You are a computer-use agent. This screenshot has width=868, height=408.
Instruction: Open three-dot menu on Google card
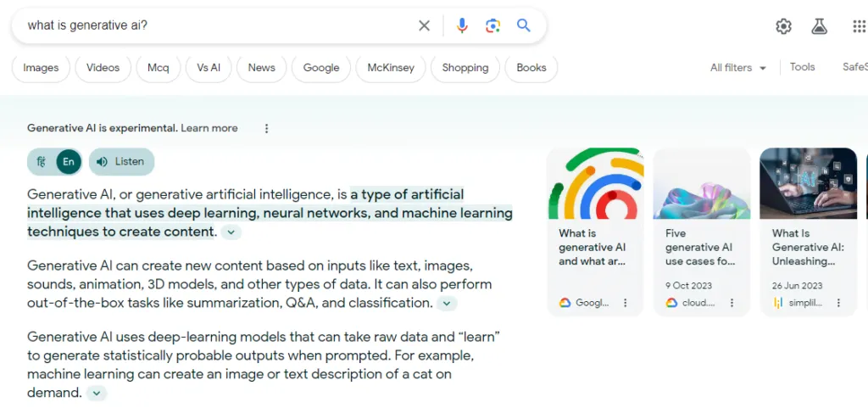tap(625, 303)
